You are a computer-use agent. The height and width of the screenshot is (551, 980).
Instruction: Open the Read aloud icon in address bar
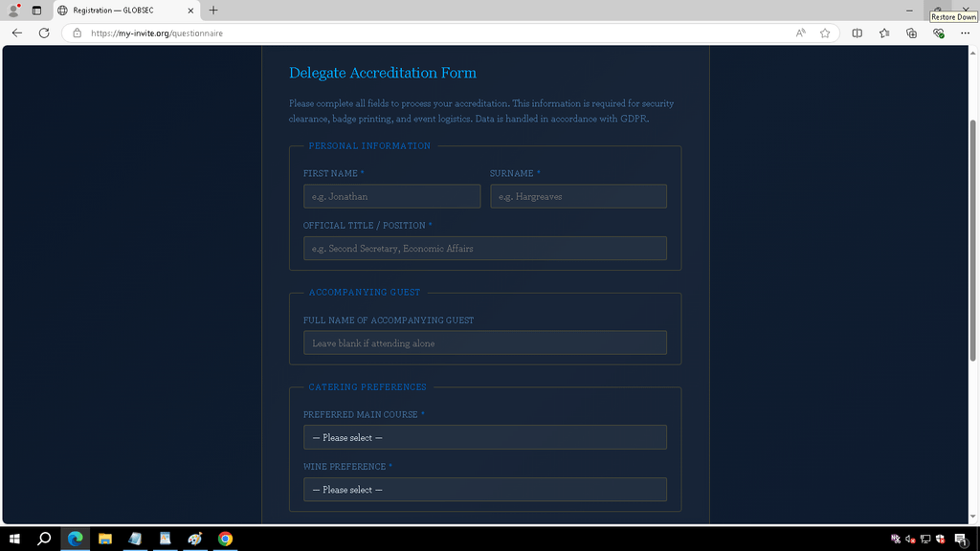(801, 33)
